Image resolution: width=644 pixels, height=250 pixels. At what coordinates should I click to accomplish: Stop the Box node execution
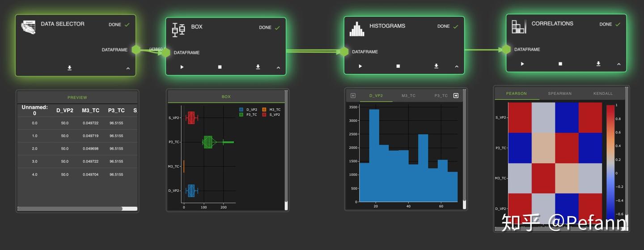220,67
